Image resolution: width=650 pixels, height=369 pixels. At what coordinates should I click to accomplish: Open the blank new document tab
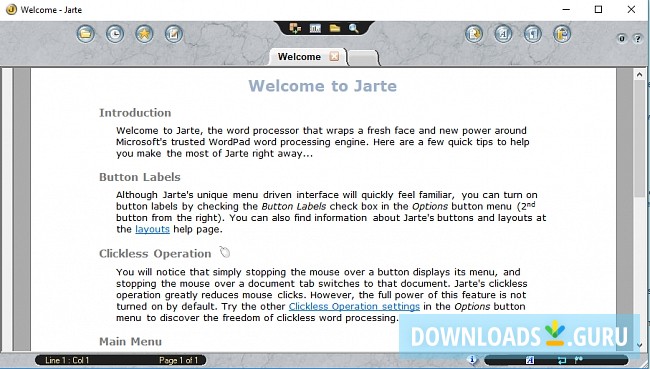363,58
